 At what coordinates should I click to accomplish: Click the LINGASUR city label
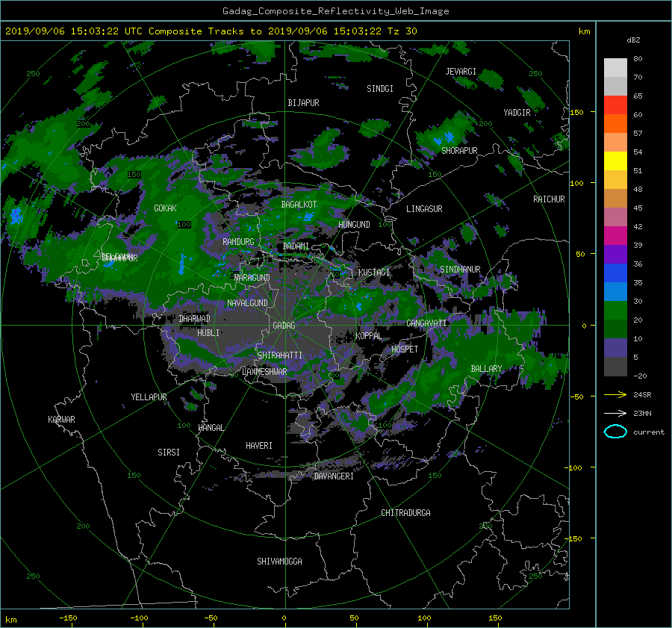point(424,209)
